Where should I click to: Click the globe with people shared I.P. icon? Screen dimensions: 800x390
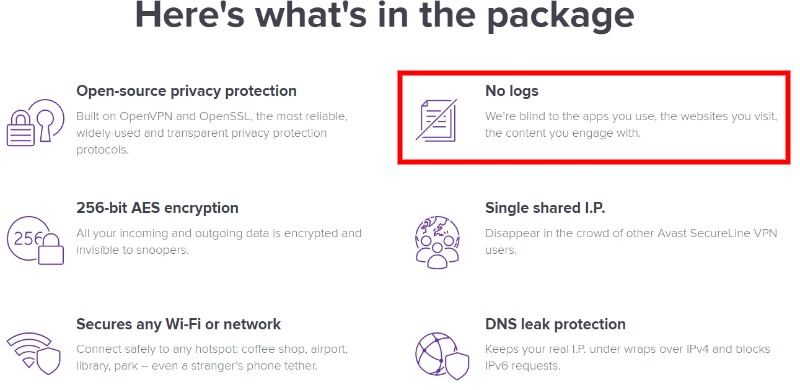tap(437, 242)
